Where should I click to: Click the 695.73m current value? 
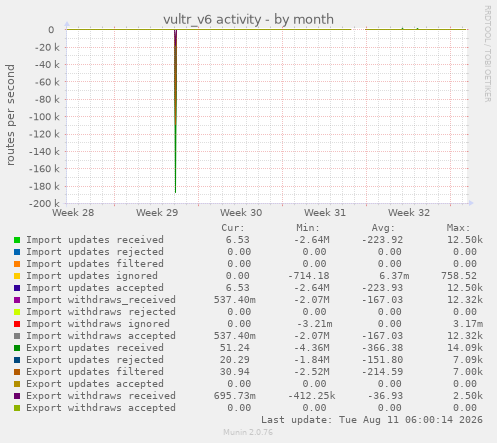[235, 396]
